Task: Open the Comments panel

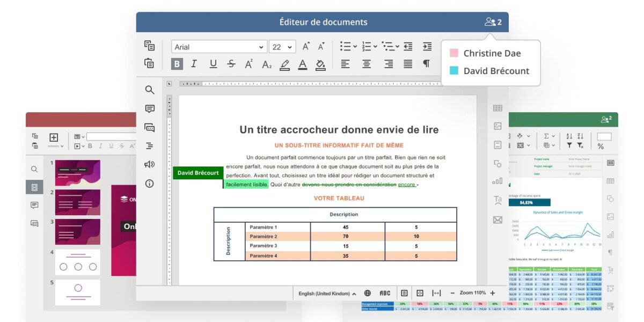Action: pos(150,109)
